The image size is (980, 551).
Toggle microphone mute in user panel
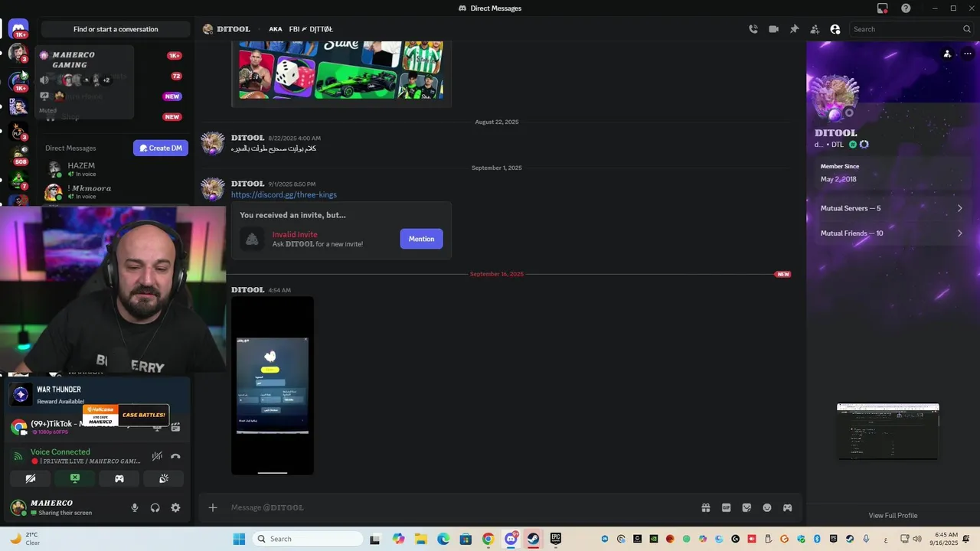point(135,507)
